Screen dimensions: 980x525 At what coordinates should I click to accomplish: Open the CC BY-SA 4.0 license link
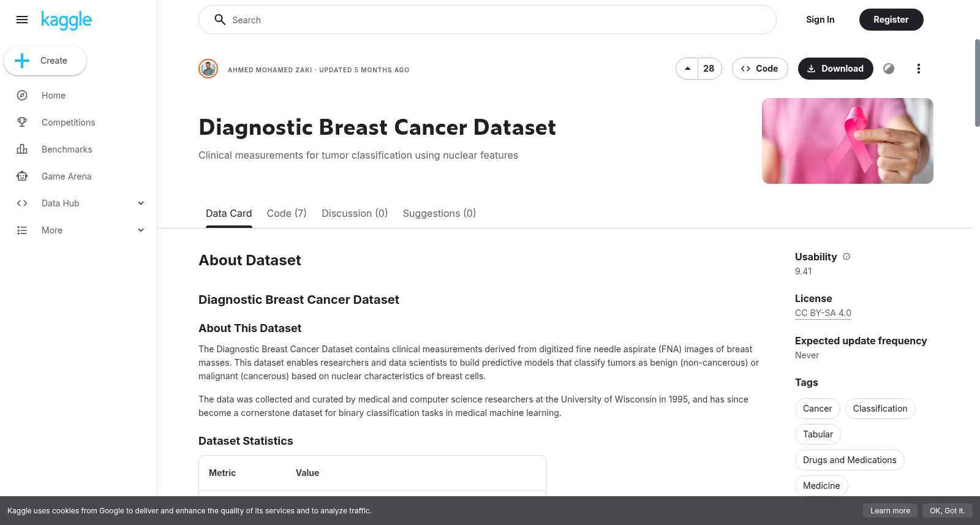coord(823,313)
